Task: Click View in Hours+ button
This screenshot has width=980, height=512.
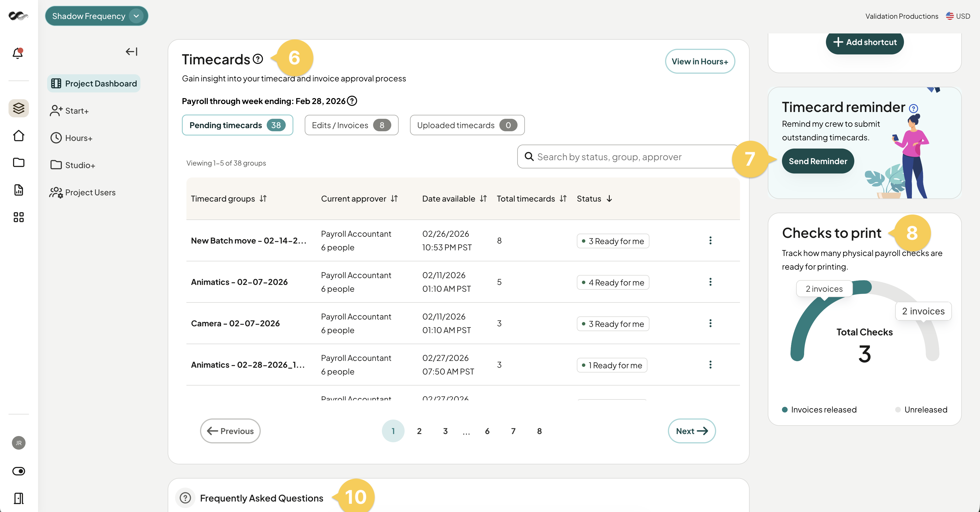Action: click(x=700, y=62)
